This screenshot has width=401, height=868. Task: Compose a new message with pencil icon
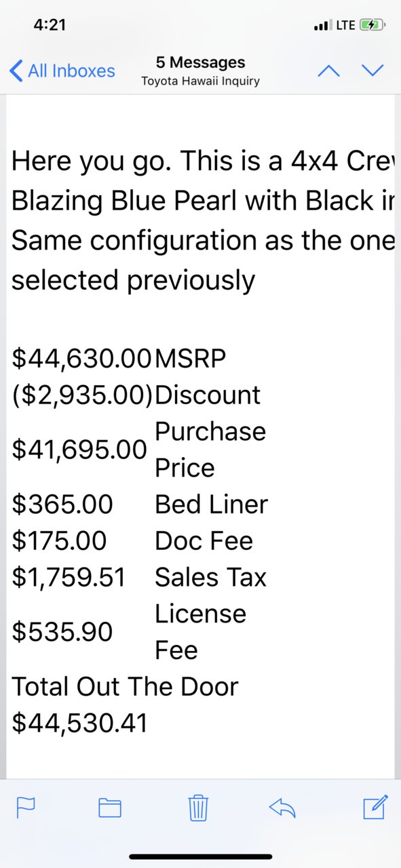point(375,806)
